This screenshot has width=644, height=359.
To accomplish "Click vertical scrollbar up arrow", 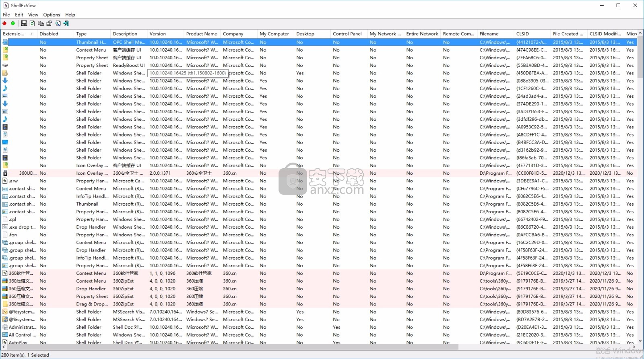I will click(640, 33).
